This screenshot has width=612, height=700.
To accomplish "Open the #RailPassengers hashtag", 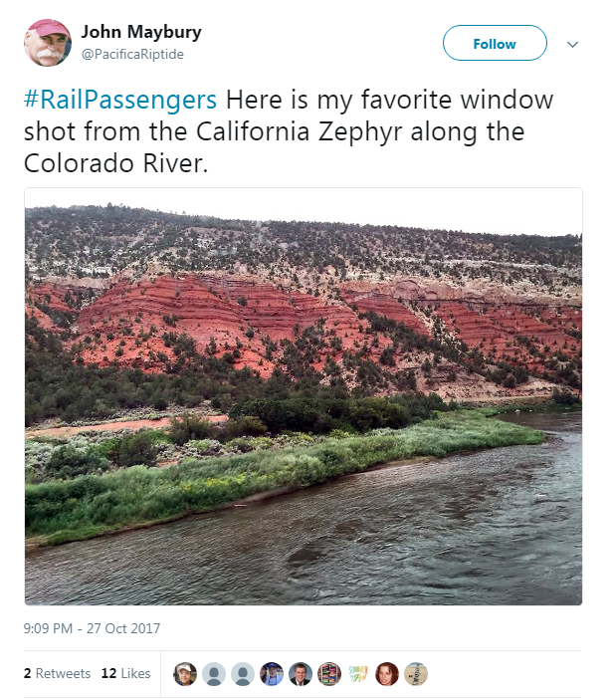I will click(x=120, y=100).
